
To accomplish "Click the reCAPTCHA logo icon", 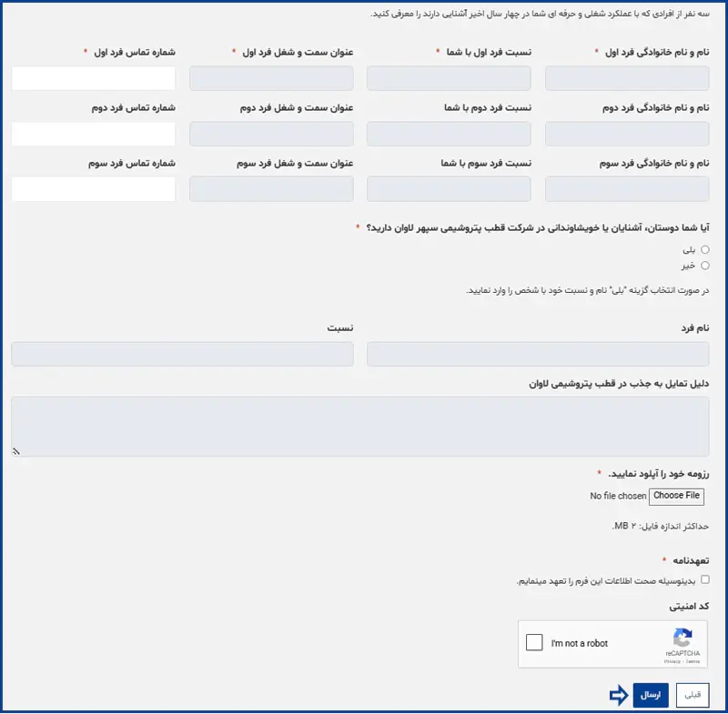I will [682, 637].
